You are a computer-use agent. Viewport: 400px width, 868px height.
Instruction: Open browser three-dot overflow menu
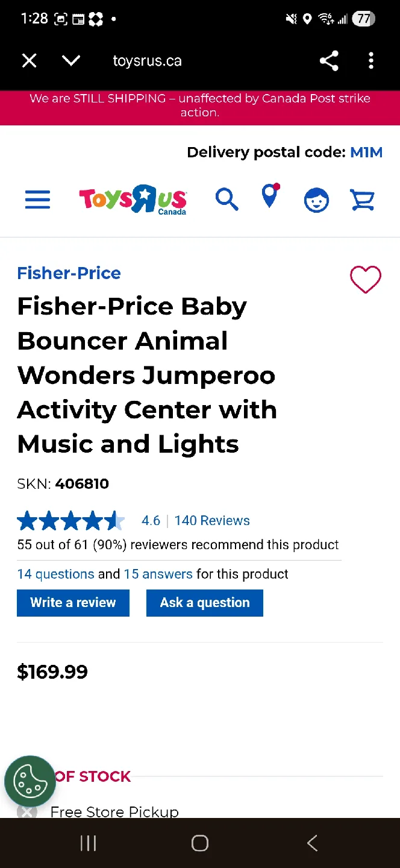coord(371,61)
